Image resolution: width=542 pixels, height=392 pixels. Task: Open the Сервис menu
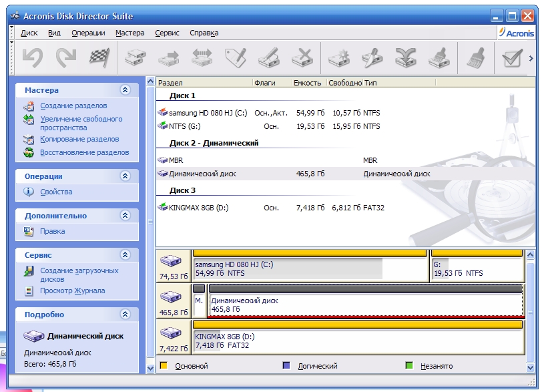click(167, 33)
